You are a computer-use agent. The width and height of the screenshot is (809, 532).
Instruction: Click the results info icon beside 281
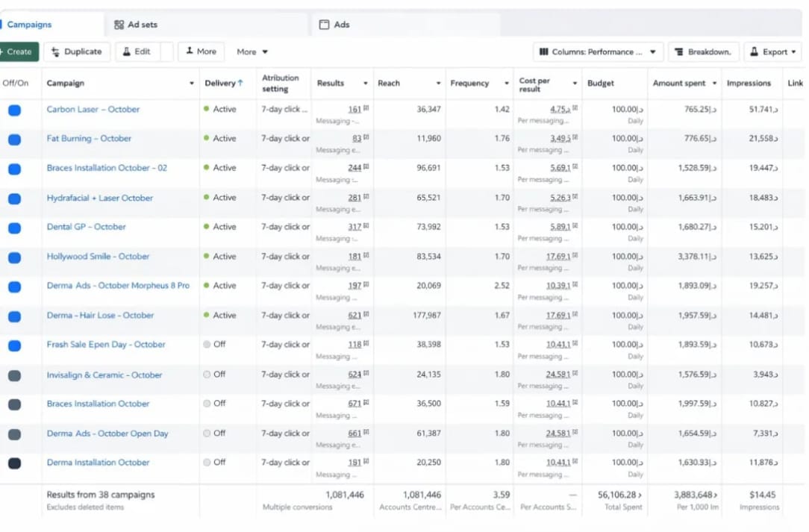pyautogui.click(x=366, y=197)
